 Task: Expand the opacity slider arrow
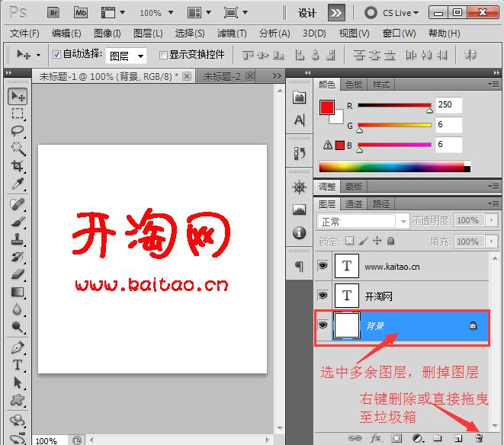tap(491, 220)
